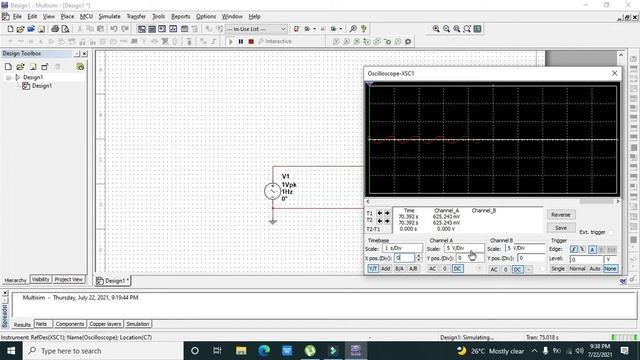Click the Timebase Scale field
Screen dimensions: 640x360
402,248
